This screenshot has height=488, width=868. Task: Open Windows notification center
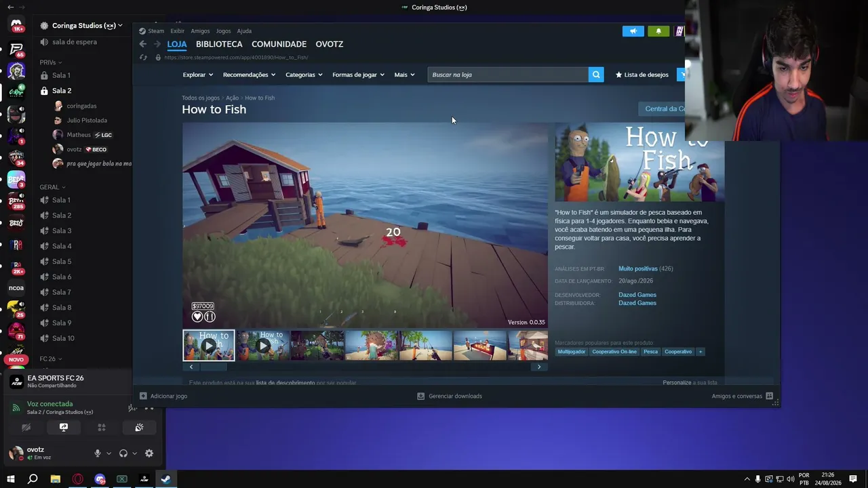click(853, 479)
